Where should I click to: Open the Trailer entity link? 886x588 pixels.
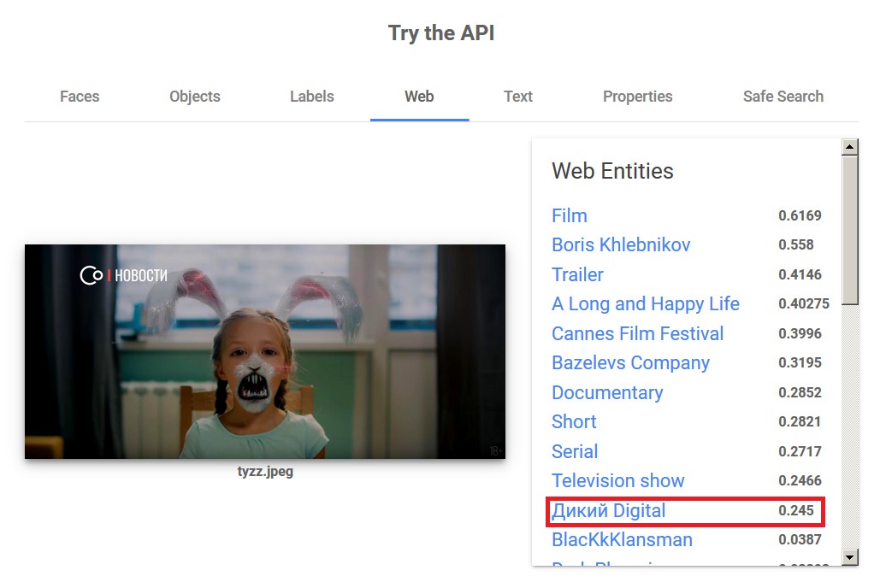click(577, 274)
